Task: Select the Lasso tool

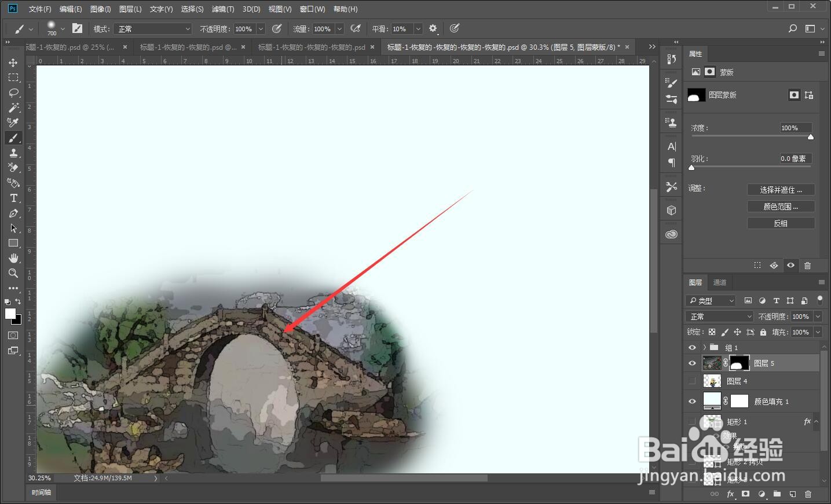Action: 13,93
